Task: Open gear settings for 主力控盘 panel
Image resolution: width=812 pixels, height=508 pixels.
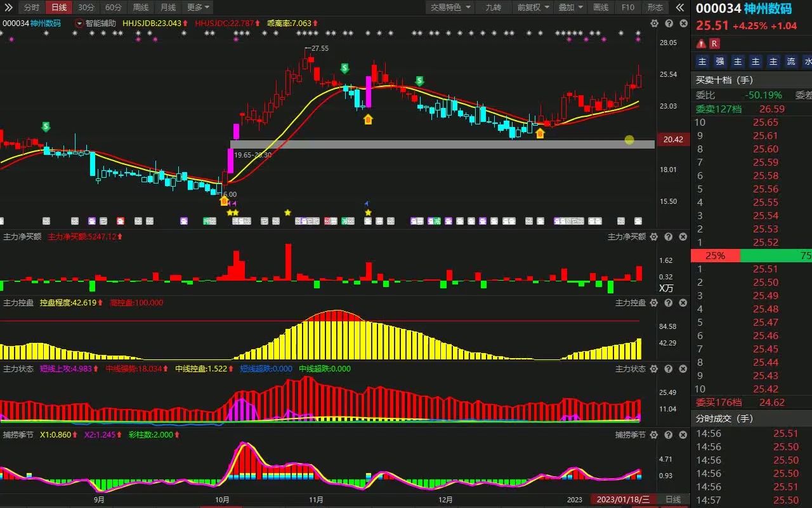Action: pos(655,303)
